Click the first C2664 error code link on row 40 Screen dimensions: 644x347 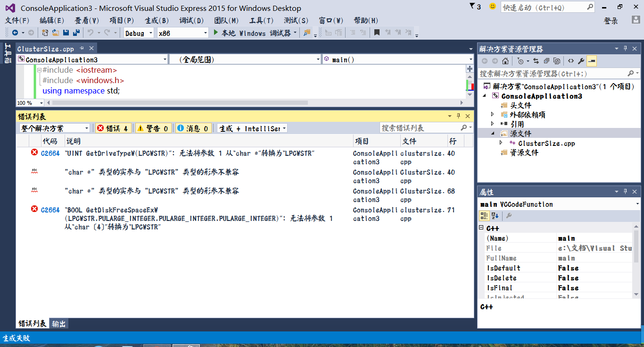tap(50, 153)
